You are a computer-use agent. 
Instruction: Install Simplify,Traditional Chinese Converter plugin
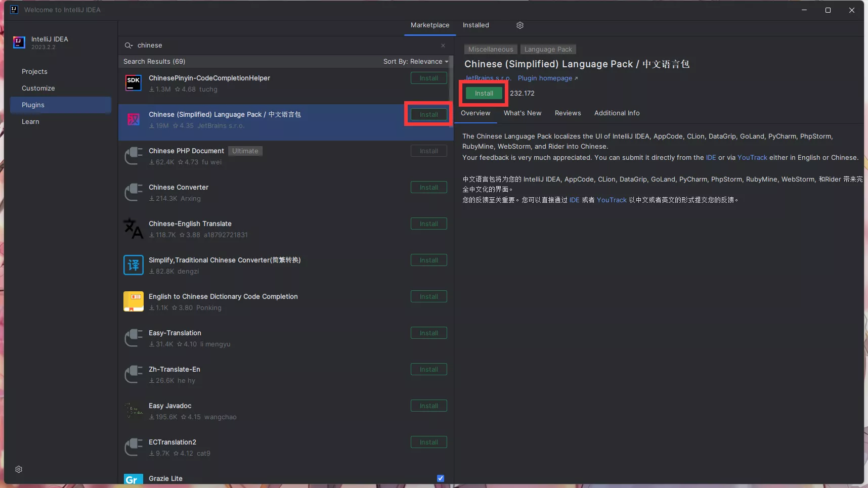point(429,260)
